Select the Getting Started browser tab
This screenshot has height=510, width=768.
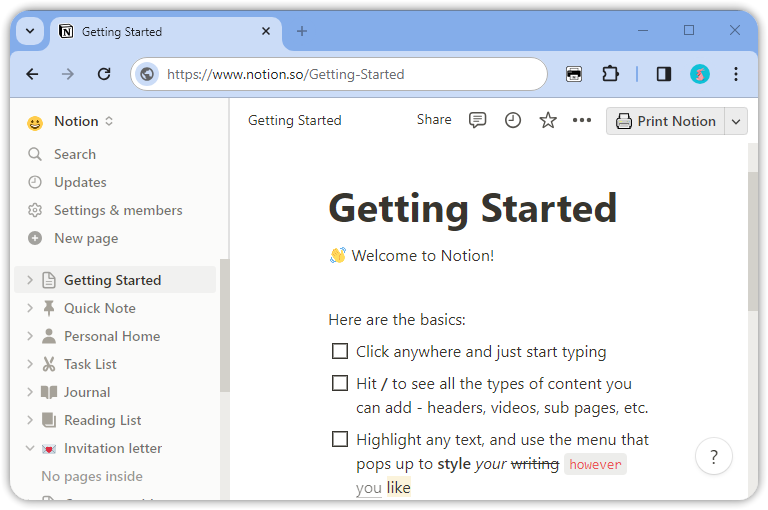coord(166,32)
